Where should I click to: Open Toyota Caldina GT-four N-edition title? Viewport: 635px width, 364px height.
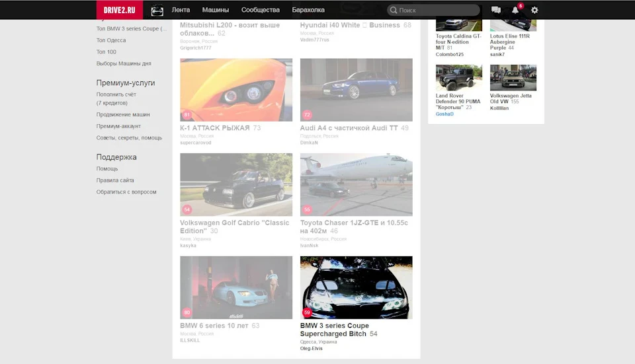(458, 42)
